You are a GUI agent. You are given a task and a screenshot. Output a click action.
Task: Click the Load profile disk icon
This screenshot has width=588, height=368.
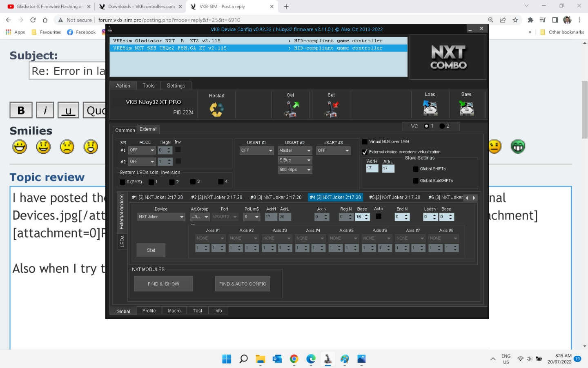(430, 108)
